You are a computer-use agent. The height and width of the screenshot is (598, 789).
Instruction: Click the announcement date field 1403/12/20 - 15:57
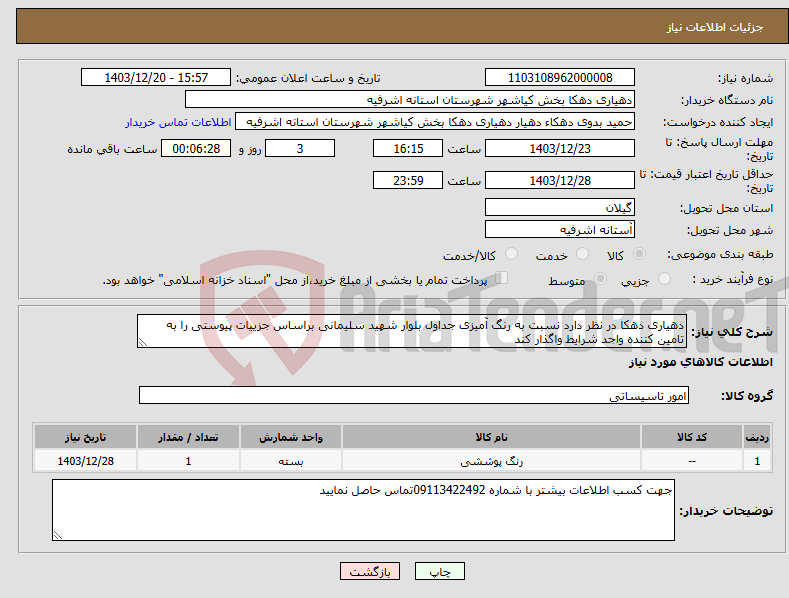[x=156, y=78]
